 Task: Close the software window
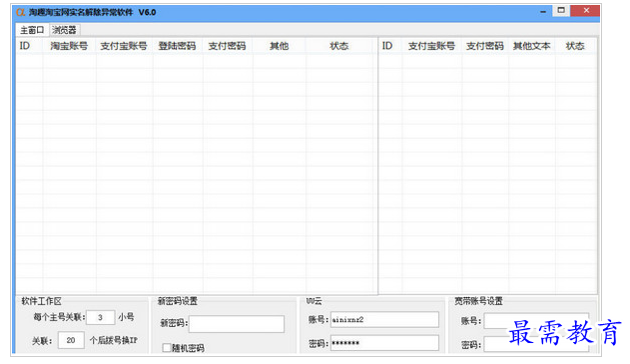pyautogui.click(x=586, y=11)
